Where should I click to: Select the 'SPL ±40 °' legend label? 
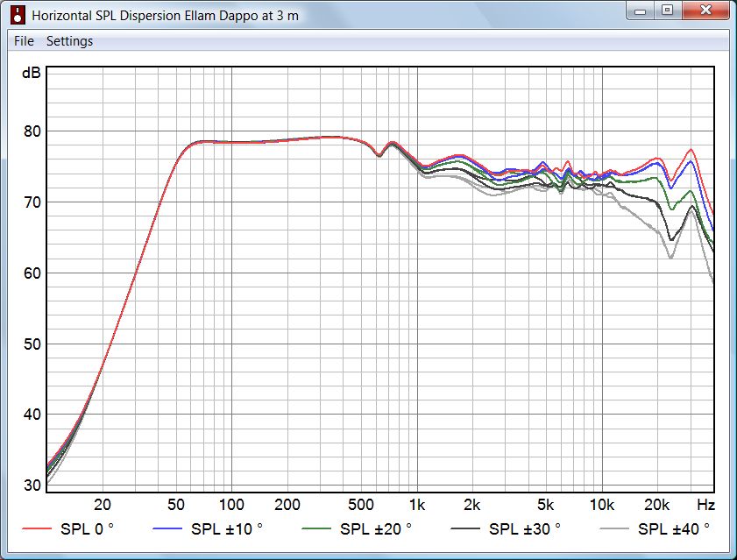[674, 529]
